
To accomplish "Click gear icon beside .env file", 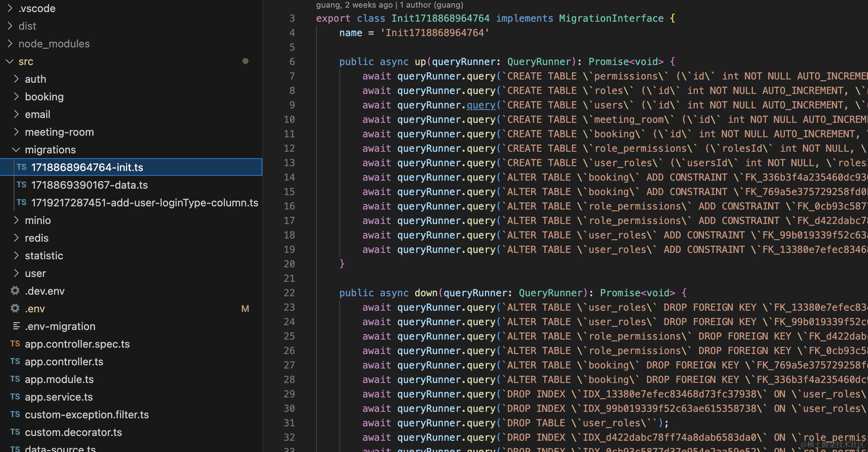I will tap(15, 308).
